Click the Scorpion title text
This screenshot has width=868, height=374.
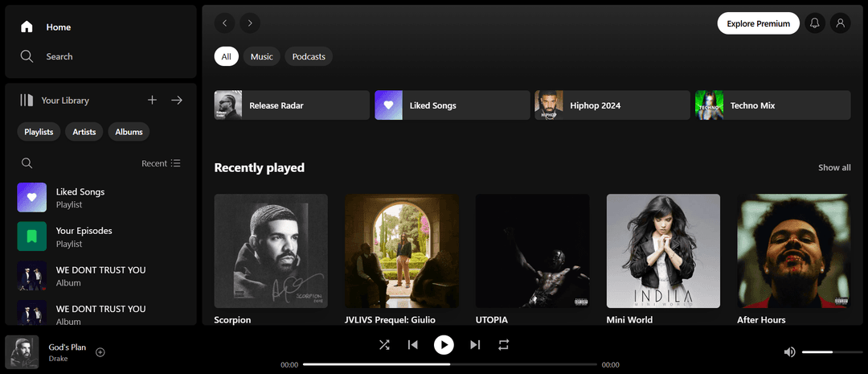[x=232, y=319]
